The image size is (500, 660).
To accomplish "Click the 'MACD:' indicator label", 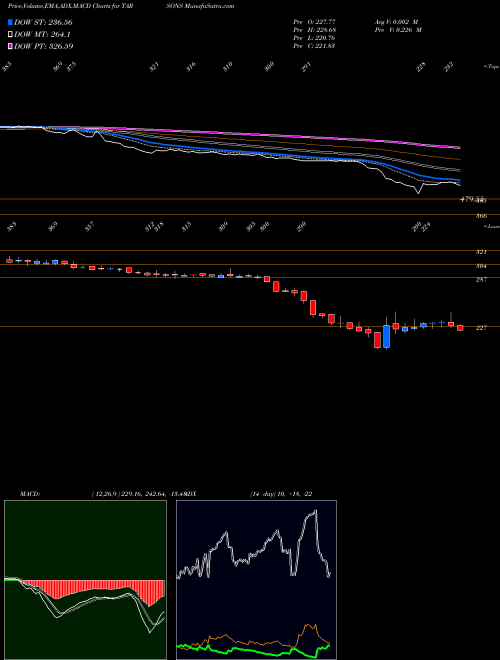I will 29,494.
